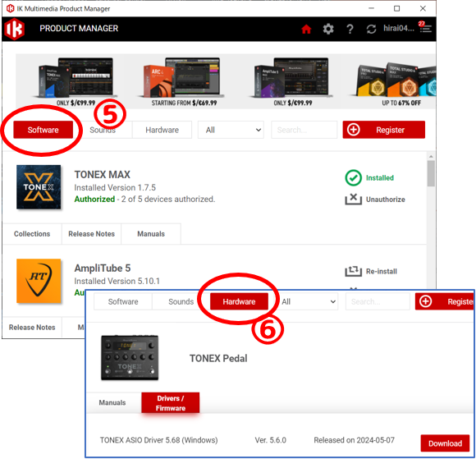Screen dimensions: 476x459
Task: Click the TONEX MAX title text
Action: [x=103, y=174]
